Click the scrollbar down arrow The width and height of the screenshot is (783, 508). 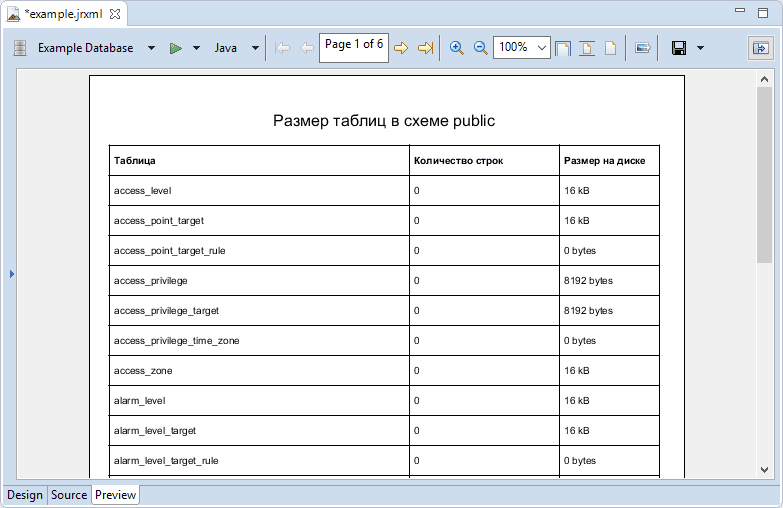tap(765, 469)
